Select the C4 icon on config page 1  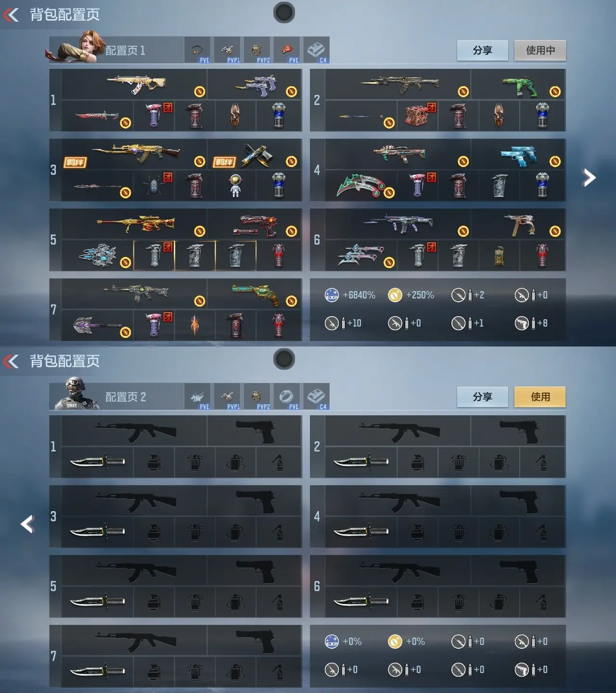tap(316, 50)
